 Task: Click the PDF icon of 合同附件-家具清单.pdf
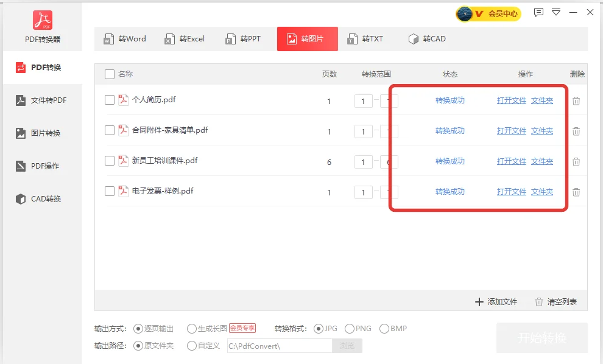coord(123,130)
